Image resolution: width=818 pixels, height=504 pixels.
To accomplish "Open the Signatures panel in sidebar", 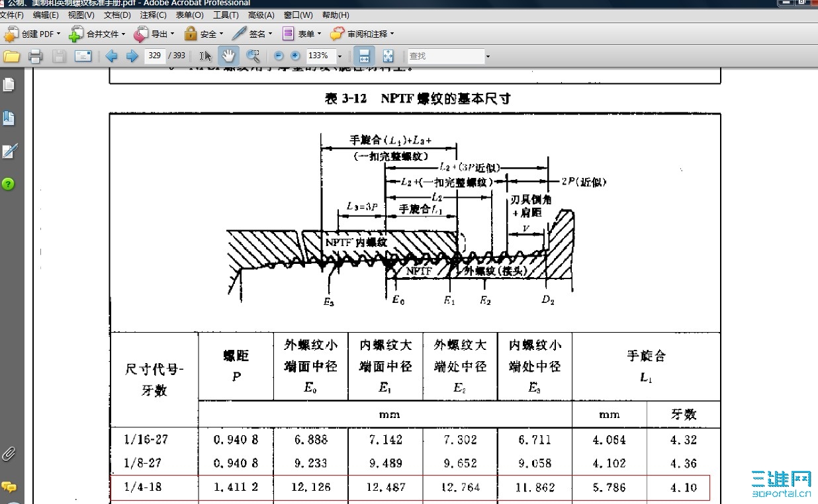I will 9,151.
